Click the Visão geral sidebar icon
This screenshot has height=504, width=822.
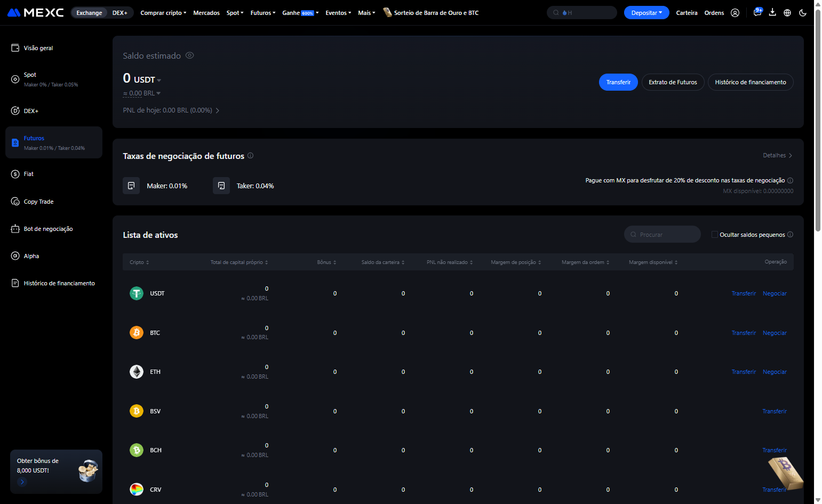[x=15, y=48]
